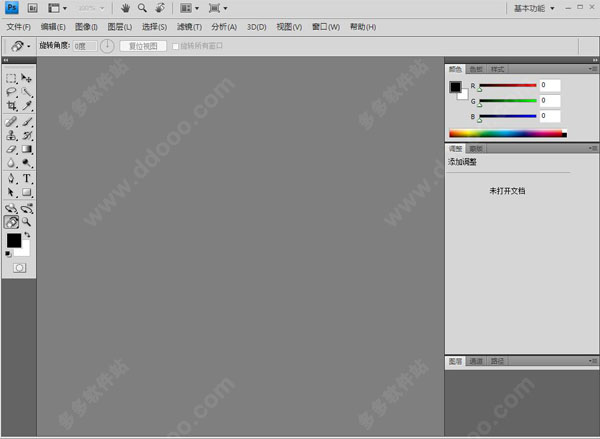This screenshot has width=600, height=439.
Task: Select the Lasso tool
Action: pyautogui.click(x=11, y=92)
